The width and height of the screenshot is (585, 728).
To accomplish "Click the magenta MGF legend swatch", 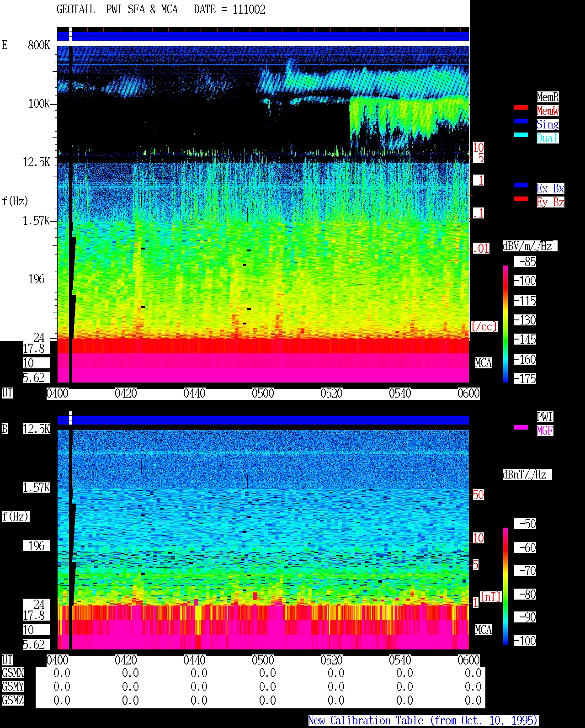I will tap(521, 427).
